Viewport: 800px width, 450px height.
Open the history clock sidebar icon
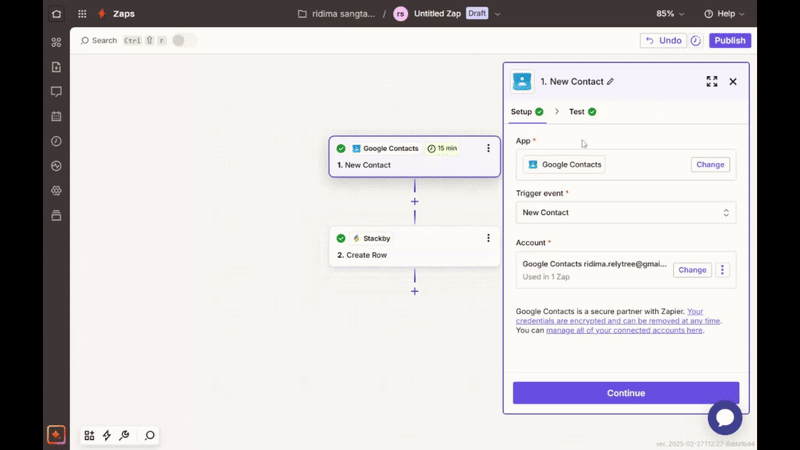tap(56, 141)
